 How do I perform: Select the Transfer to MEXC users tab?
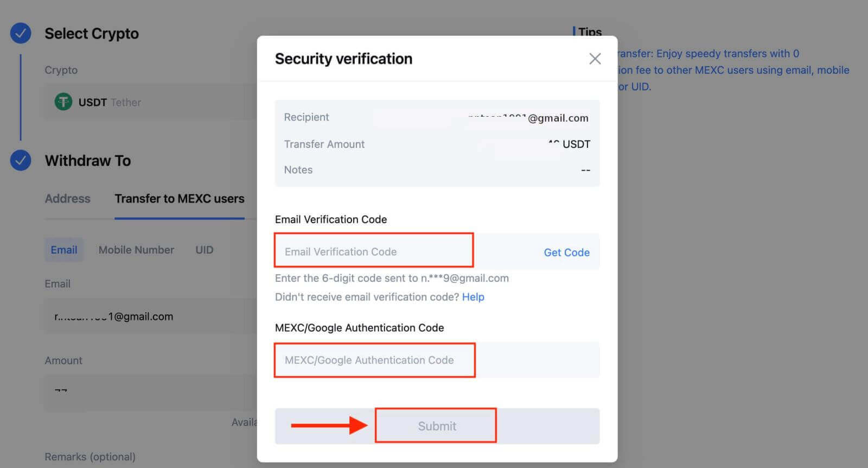tap(180, 199)
